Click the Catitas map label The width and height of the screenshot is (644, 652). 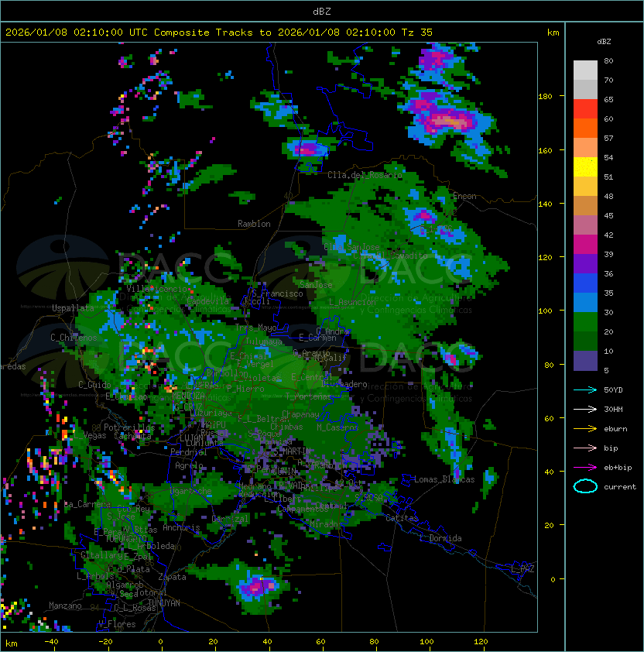pyautogui.click(x=402, y=518)
